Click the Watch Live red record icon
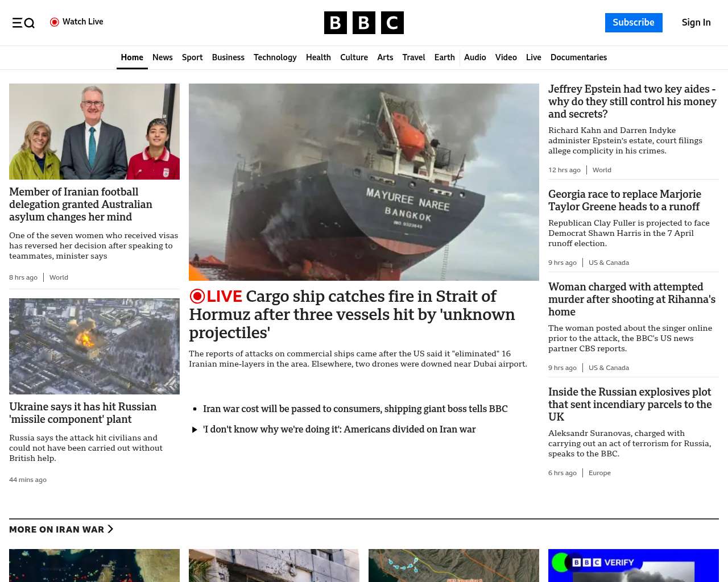The height and width of the screenshot is (582, 728). 55,22
